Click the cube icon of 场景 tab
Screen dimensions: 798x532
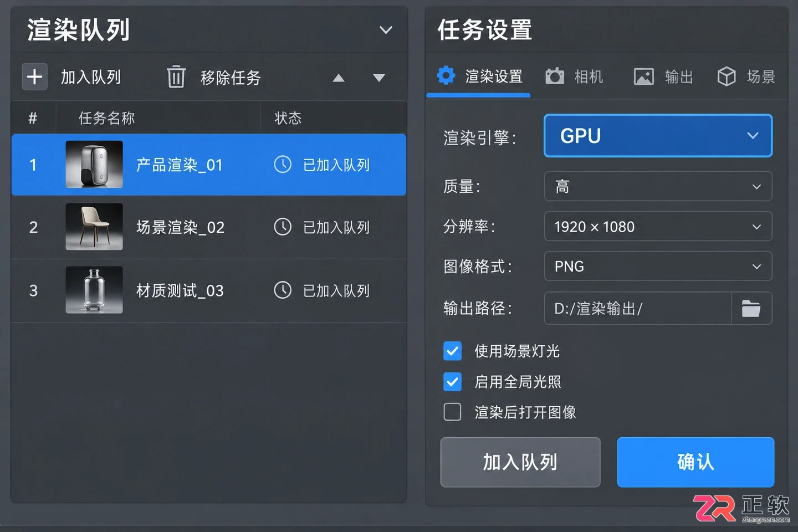click(x=727, y=76)
